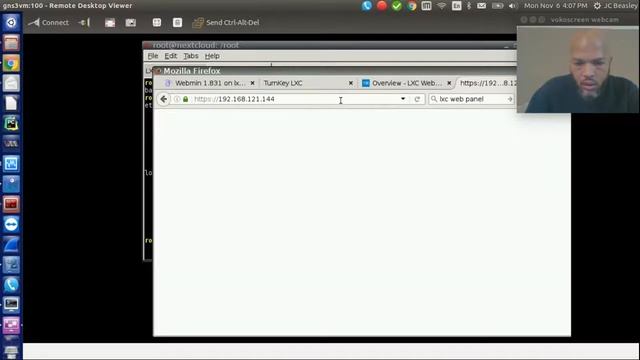Click the blue phone icon in top panel
640x360 pixels.
(x=367, y=6)
